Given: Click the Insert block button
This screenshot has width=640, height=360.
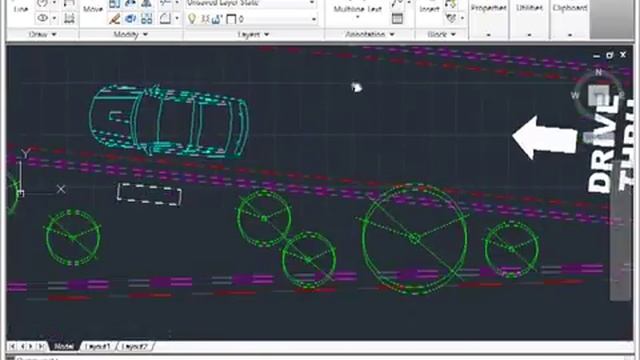Looking at the screenshot, I should click(429, 9).
